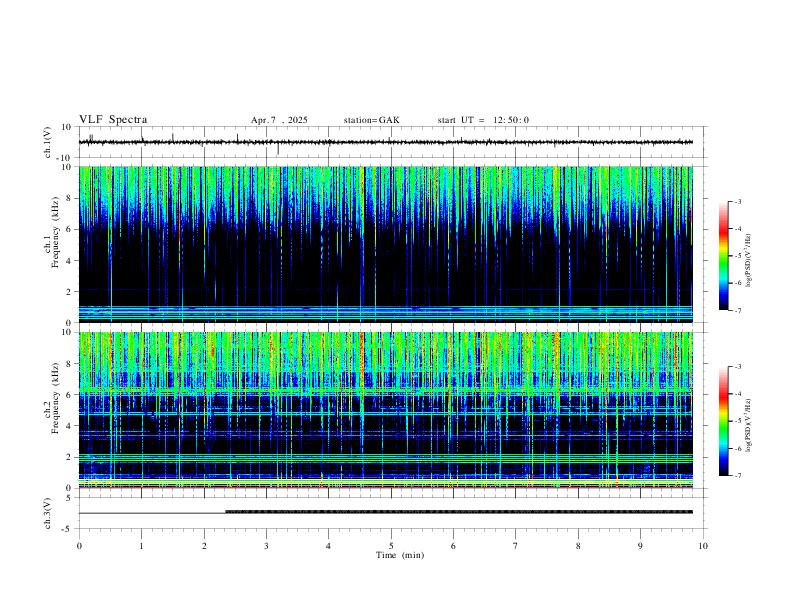Image resolution: width=792 pixels, height=612 pixels.
Task: Click the upper colorbar's log(PSD) label
Action: tap(748, 260)
